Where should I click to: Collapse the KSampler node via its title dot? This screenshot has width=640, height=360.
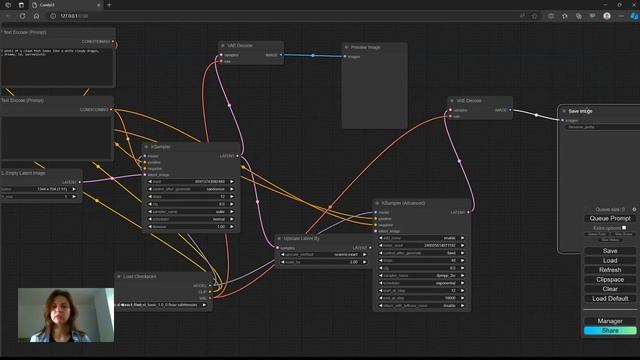(x=147, y=147)
